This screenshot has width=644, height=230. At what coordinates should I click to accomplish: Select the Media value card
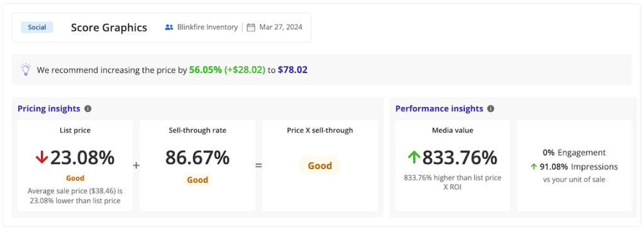pos(453,165)
